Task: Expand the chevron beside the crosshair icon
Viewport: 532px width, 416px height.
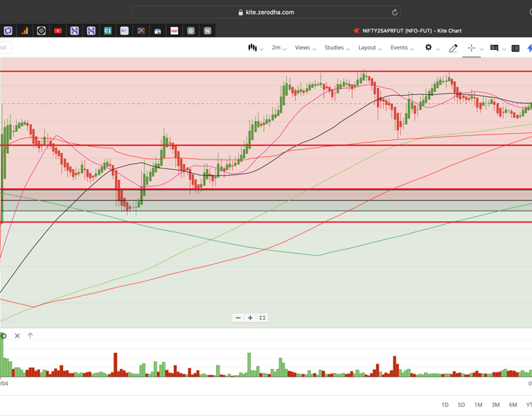Action: tap(481, 49)
